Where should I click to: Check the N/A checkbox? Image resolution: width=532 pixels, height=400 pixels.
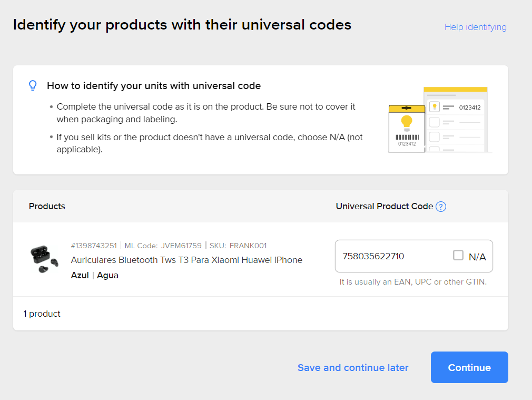pos(458,256)
